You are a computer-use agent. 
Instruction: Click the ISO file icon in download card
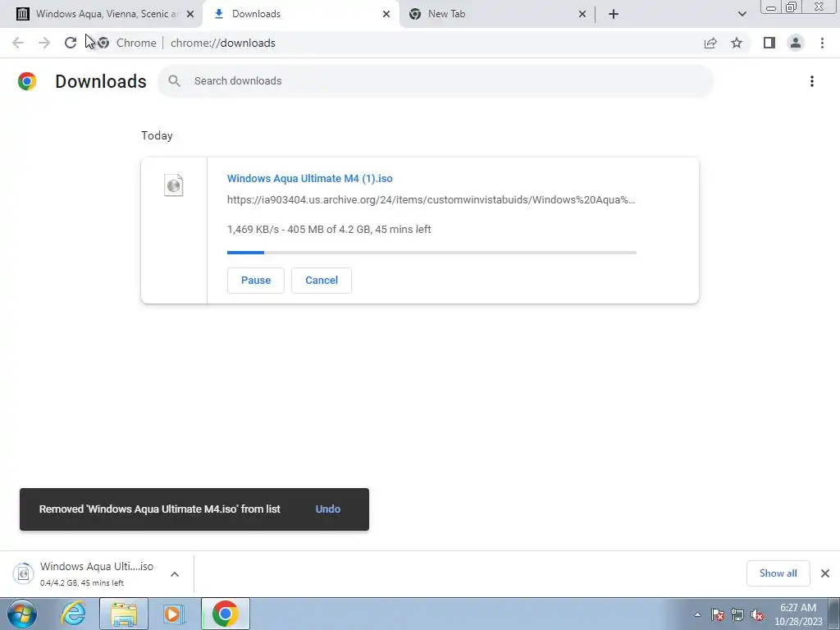tap(174, 185)
